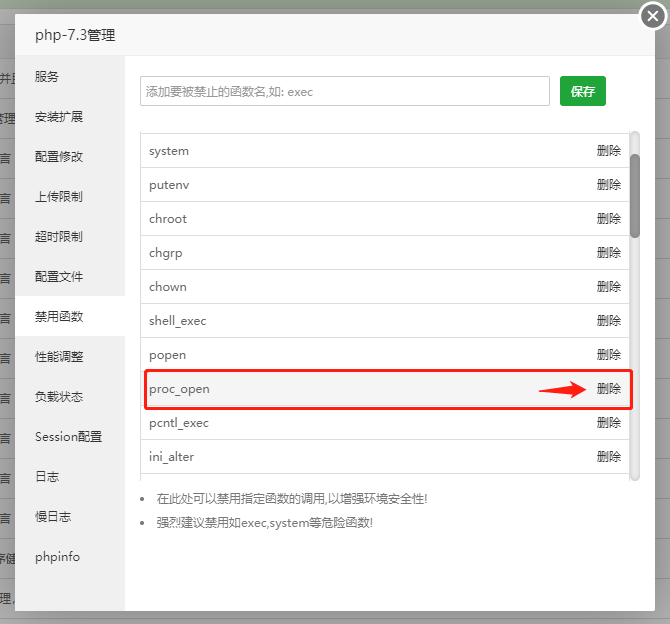
Task: Delete the popen function entry
Action: tap(608, 354)
